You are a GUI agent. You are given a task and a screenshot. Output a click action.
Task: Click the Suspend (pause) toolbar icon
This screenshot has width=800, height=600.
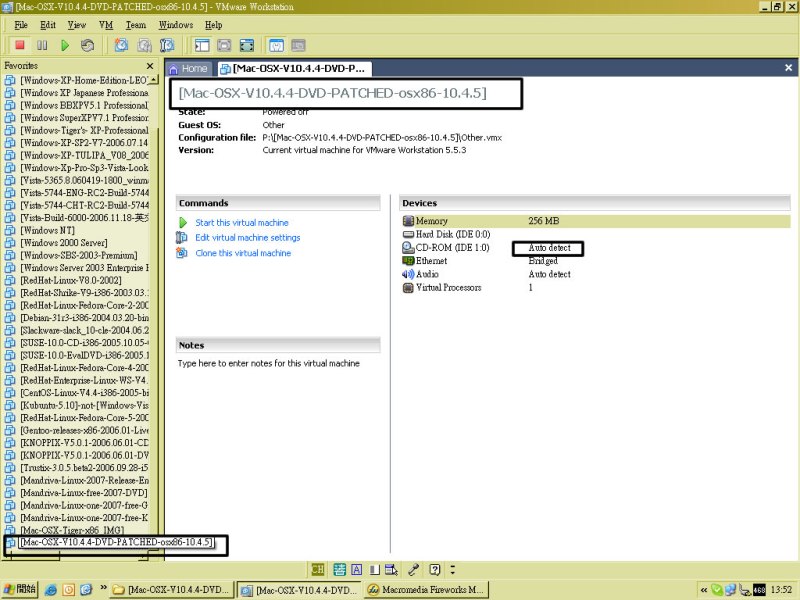(x=42, y=45)
